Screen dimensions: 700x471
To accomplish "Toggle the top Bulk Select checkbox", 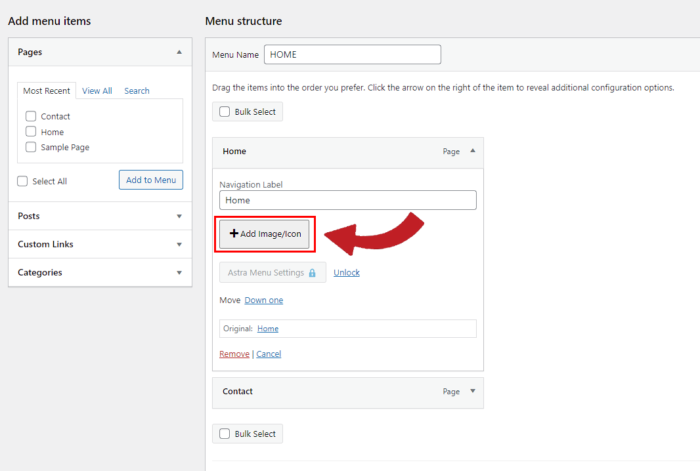I will (x=225, y=112).
